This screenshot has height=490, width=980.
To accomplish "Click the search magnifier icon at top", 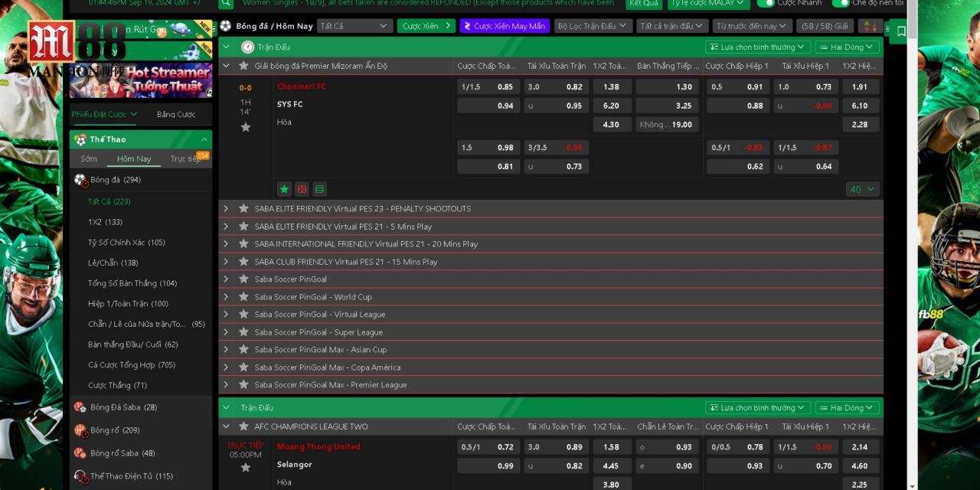I will 226,3.
